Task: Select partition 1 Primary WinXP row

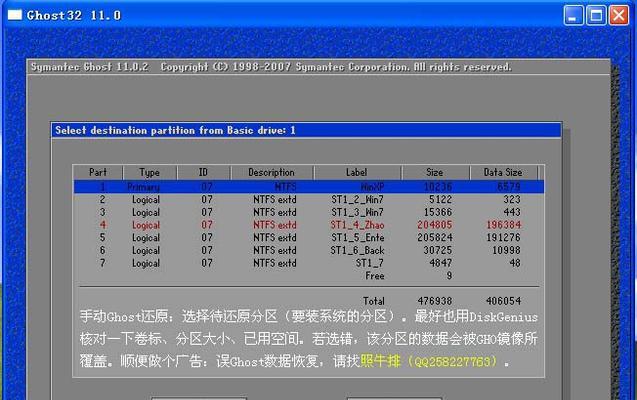Action: pyautogui.click(x=309, y=187)
